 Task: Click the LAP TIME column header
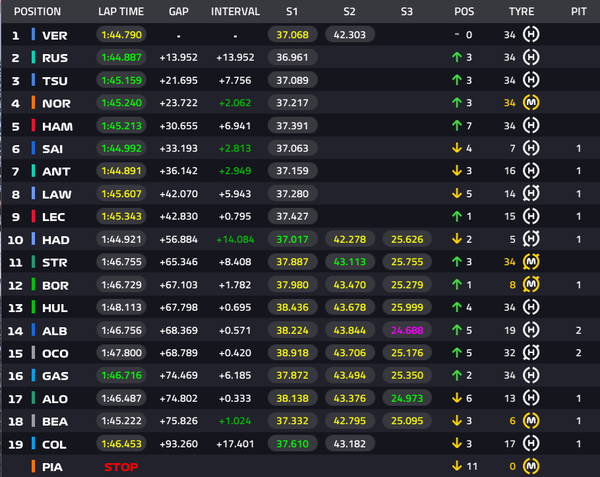click(x=121, y=11)
